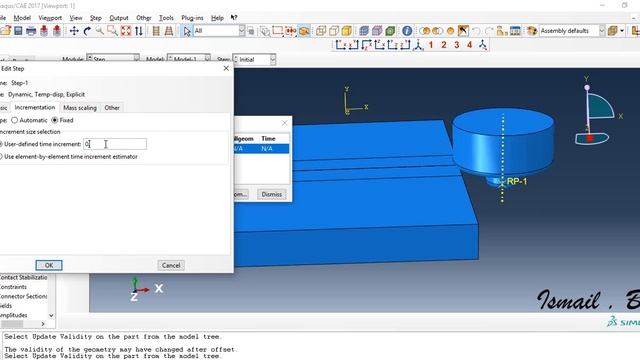This screenshot has height=360, width=640.
Task: Open the Help menu
Action: [217, 18]
